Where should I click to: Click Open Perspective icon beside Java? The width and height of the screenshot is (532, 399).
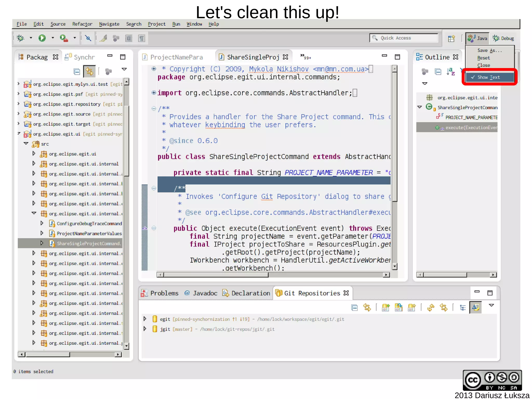point(451,38)
